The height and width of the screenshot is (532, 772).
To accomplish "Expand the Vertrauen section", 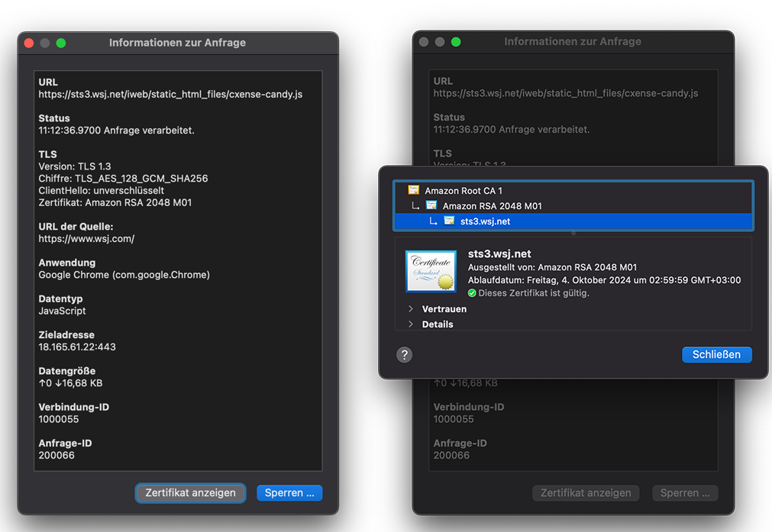I will tap(411, 309).
